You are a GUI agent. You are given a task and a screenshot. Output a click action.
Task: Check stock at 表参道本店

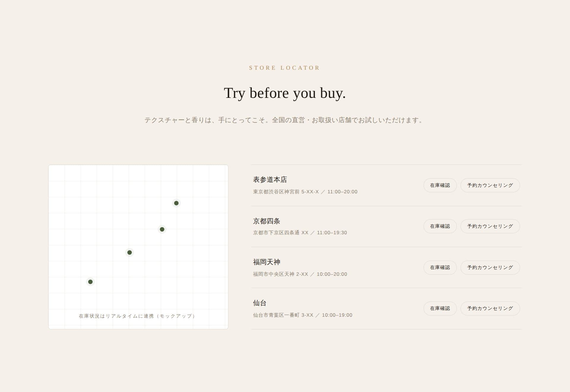click(440, 185)
